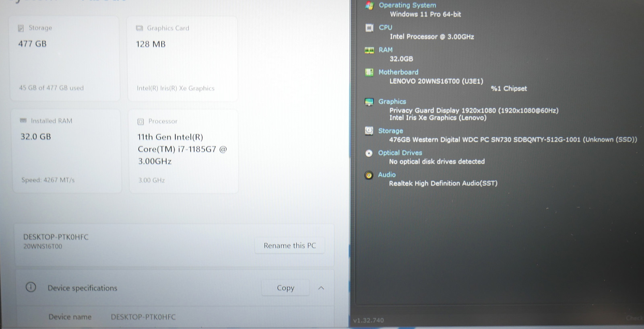Click the Processor card icon in Settings
This screenshot has width=644, height=329.
(x=140, y=121)
